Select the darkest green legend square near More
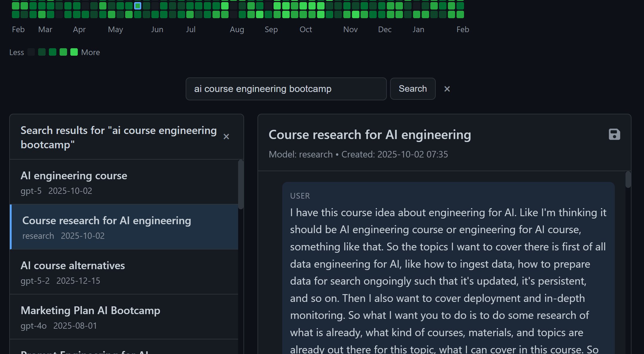Screen dimensions: 644x354 pos(74,52)
